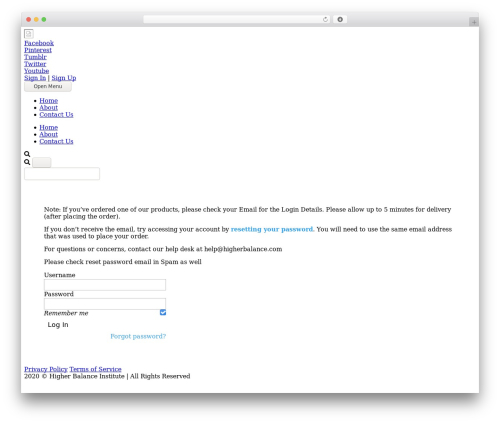This screenshot has width=500, height=423.
Task: Focus the Username input field
Action: (105, 285)
